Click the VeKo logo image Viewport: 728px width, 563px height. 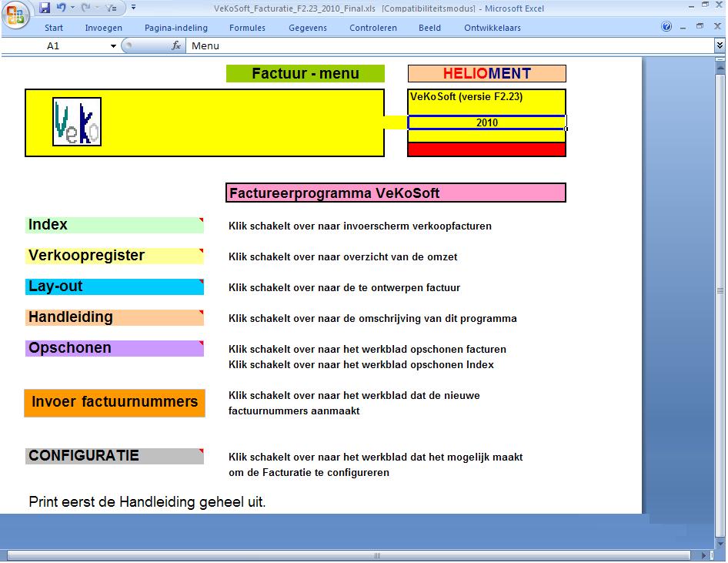pos(77,122)
